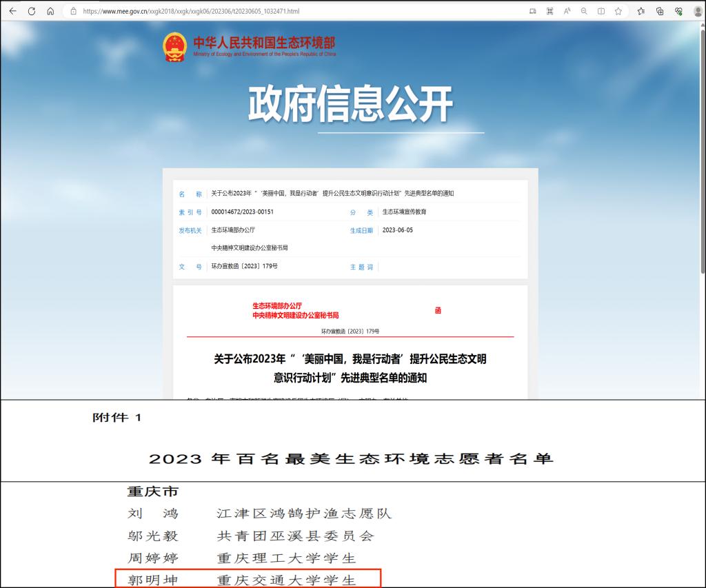This screenshot has height=588, width=706.
Task: Select 中央精神文明建设办公室秘书局 in the info table
Action: (x=250, y=247)
